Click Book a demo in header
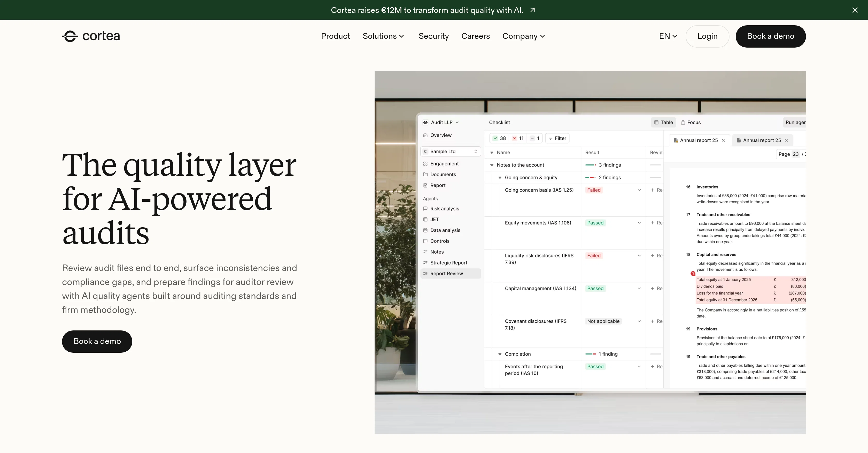The width and height of the screenshot is (868, 453). point(771,36)
